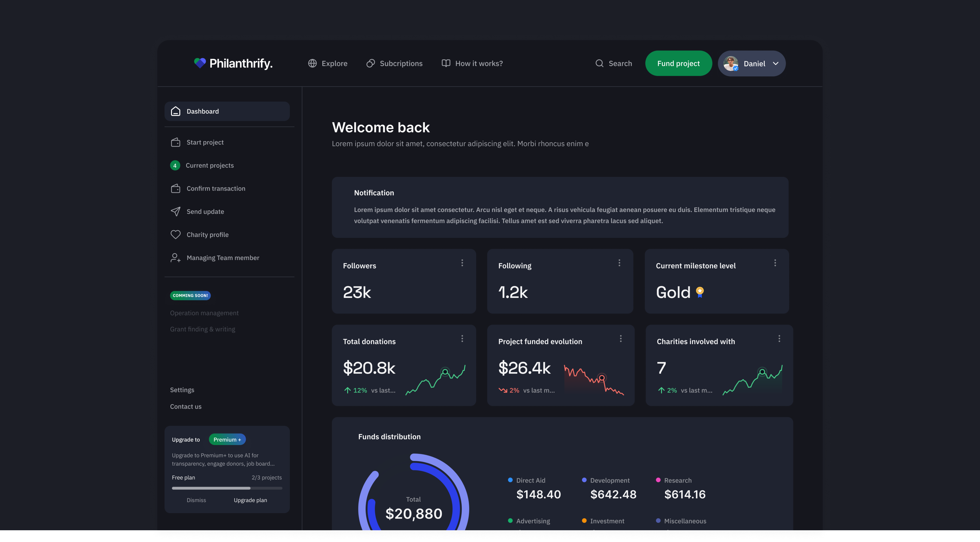The image size is (980, 542).
Task: Click the Explore globe icon
Action: pyautogui.click(x=312, y=63)
